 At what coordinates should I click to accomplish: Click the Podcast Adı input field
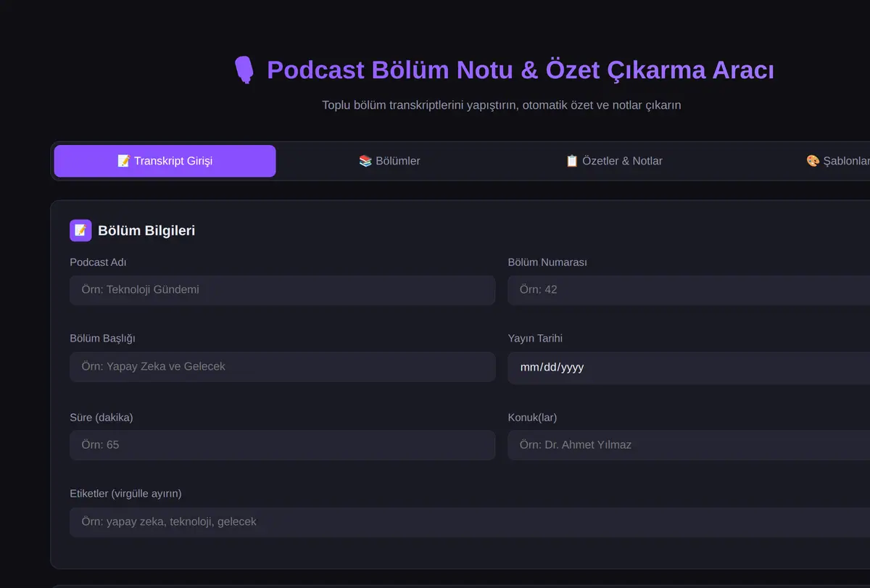point(282,290)
